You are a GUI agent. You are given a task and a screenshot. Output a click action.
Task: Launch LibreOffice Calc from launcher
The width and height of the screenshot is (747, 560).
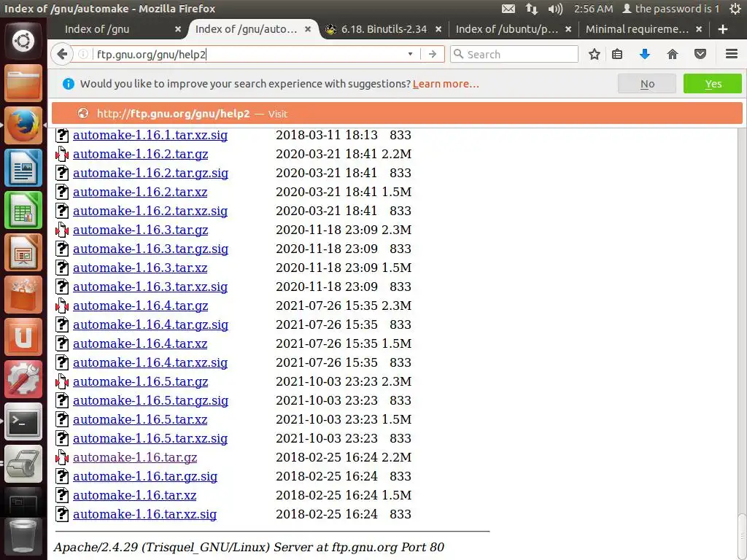pos(23,210)
